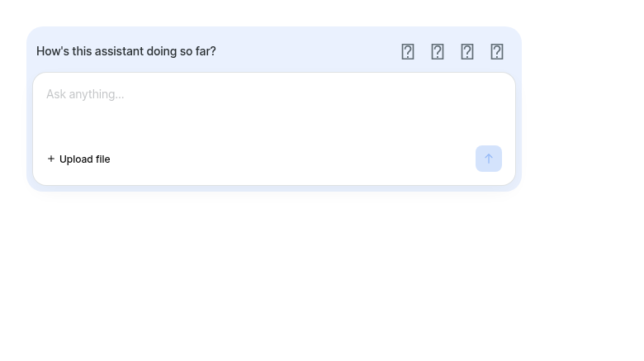Select the first feedback rating icon
The height and width of the screenshot is (361, 644).
[407, 52]
